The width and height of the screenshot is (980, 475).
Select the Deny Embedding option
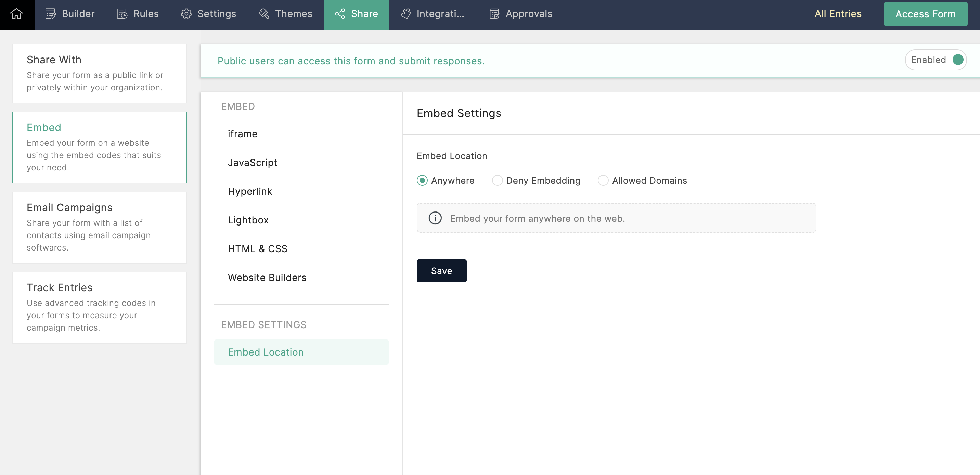click(x=497, y=180)
